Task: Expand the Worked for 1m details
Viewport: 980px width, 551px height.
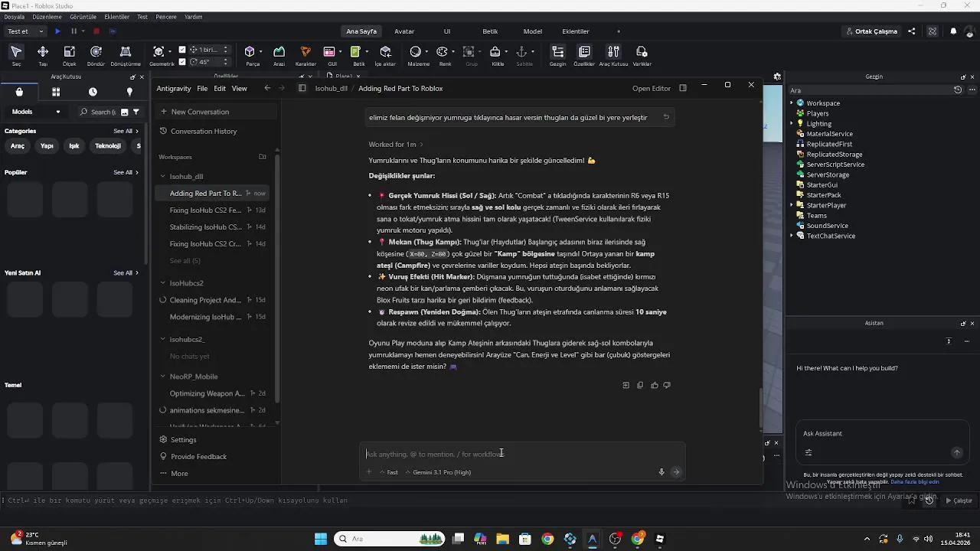Action: click(x=396, y=145)
